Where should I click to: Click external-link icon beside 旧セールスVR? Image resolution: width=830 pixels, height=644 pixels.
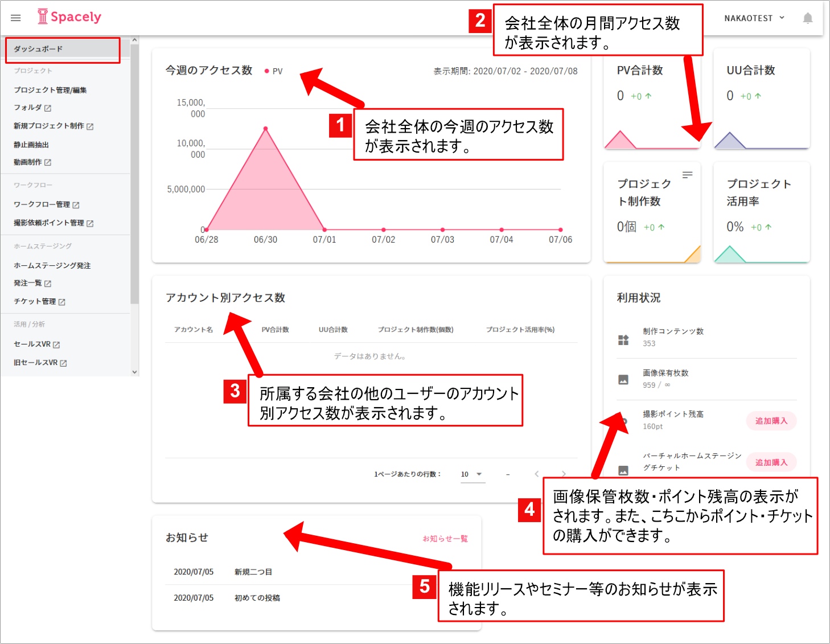tap(63, 363)
